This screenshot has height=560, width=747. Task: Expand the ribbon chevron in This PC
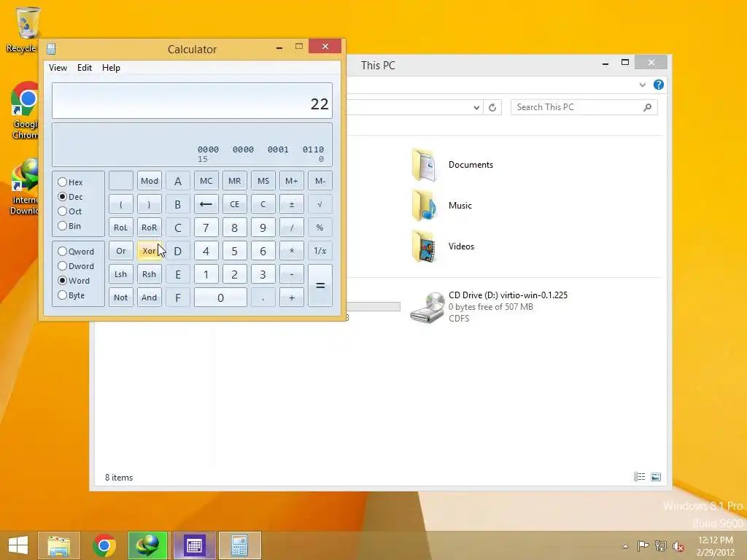coord(642,85)
